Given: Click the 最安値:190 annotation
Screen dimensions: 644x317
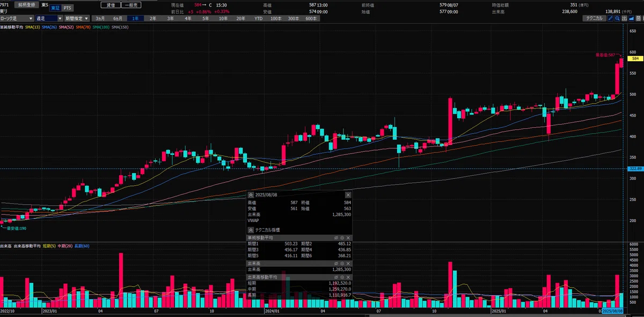Looking at the screenshot, I should pos(16,228).
